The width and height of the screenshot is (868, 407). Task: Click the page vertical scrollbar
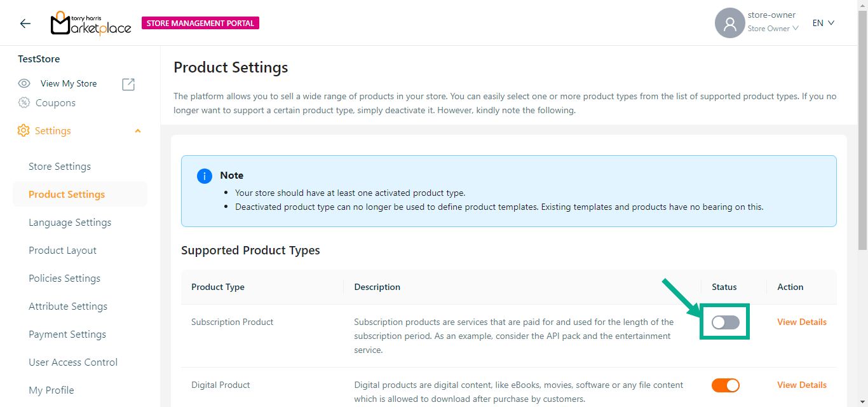tap(862, 127)
